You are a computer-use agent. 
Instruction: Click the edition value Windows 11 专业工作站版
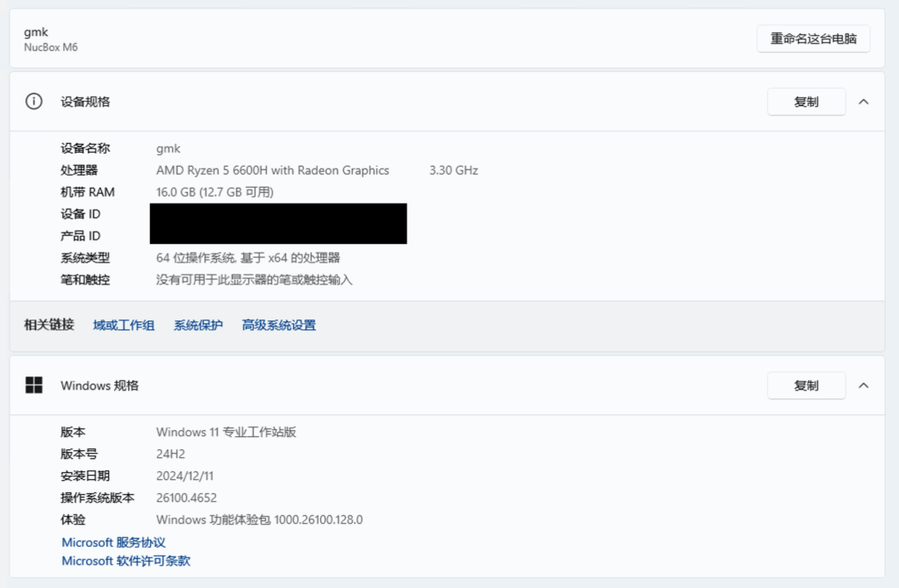click(226, 432)
